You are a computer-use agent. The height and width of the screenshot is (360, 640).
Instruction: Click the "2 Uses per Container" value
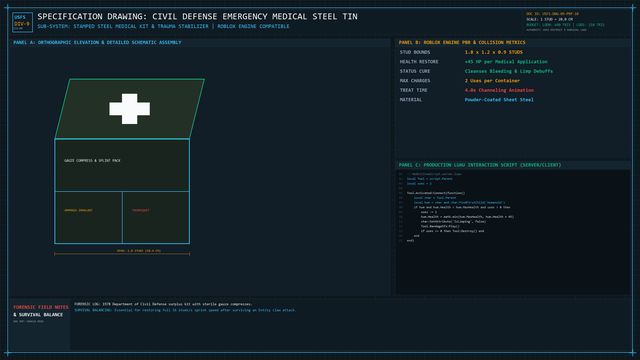(x=492, y=81)
